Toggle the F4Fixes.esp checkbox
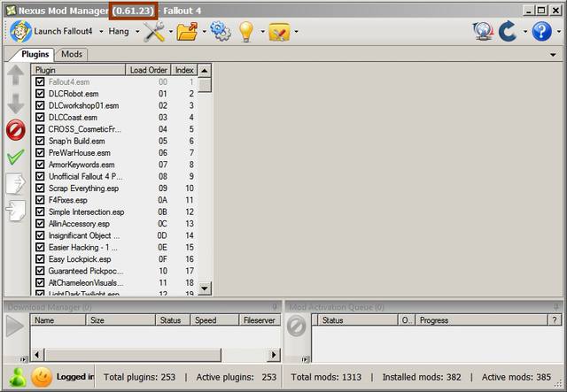Viewport: 567px width, 392px height. tap(40, 200)
